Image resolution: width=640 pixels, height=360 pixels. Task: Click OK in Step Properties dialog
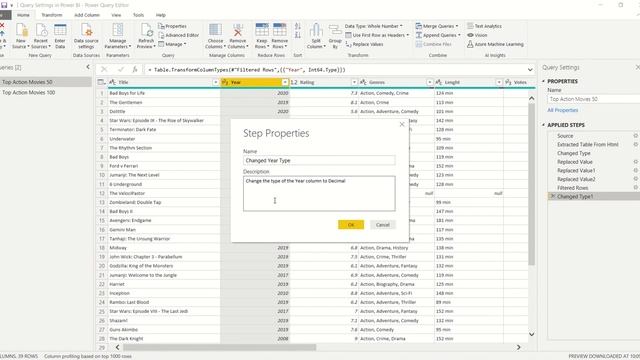point(351,224)
